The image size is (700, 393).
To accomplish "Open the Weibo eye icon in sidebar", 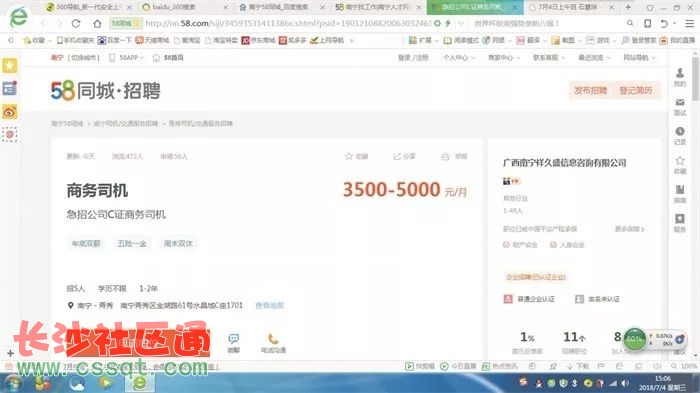I will 10,112.
